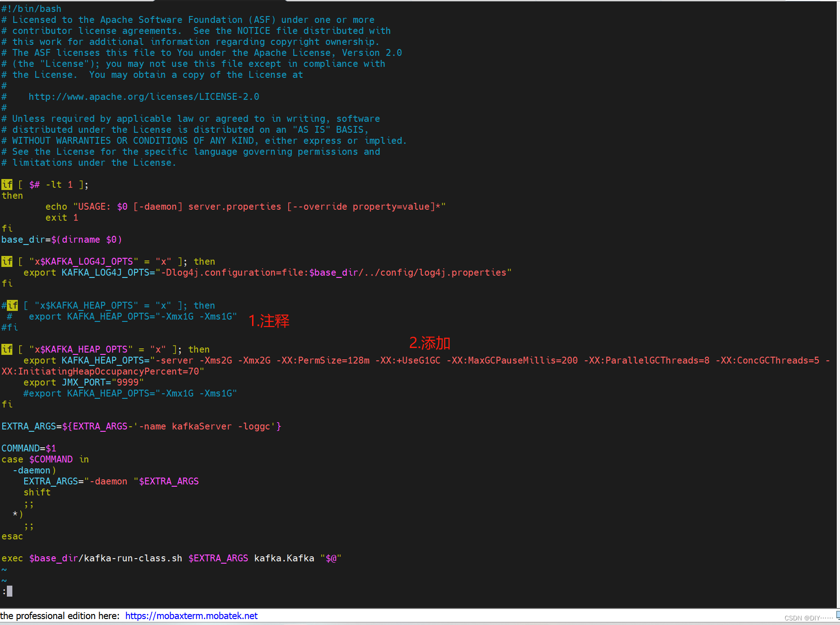
Task: Click 'case $COMMAND in' line
Action: click(45, 459)
